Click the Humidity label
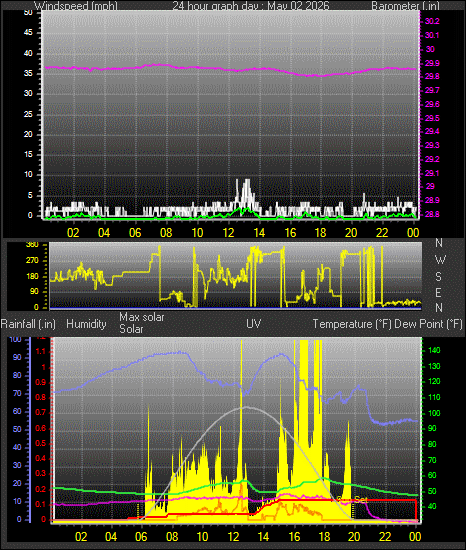Image resolution: width=466 pixels, height=550 pixels. tap(86, 324)
